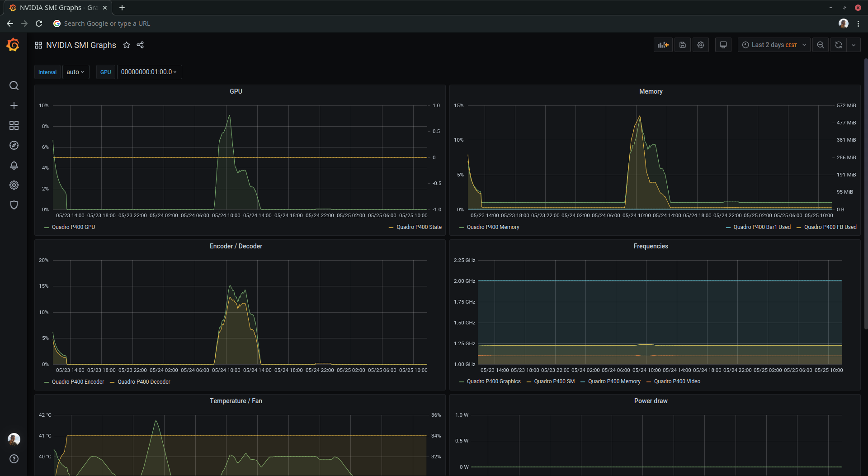
Task: Select the NVIDIA SMI Graphs browser tab
Action: click(x=59, y=8)
